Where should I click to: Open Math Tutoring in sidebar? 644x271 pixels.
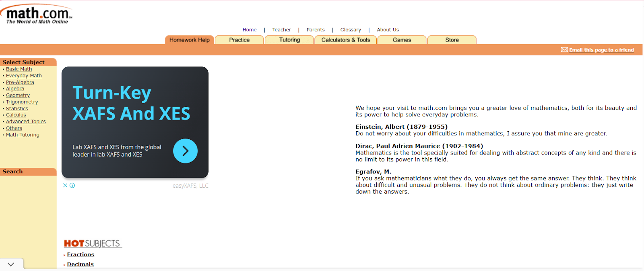point(23,135)
